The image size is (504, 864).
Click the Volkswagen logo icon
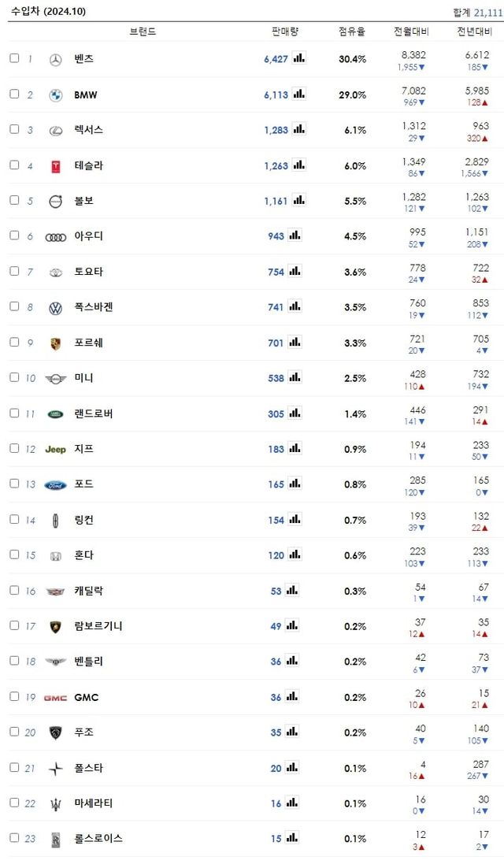(55, 308)
